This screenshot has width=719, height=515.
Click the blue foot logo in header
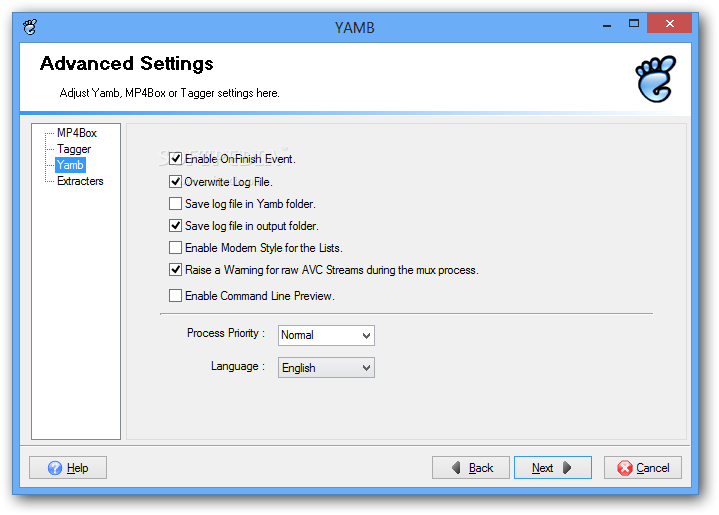tap(655, 78)
